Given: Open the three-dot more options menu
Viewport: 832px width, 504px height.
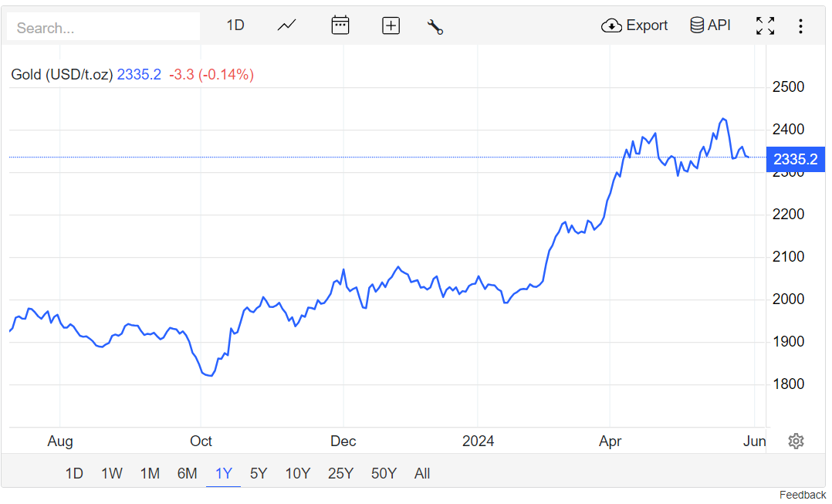Looking at the screenshot, I should pos(800,26).
